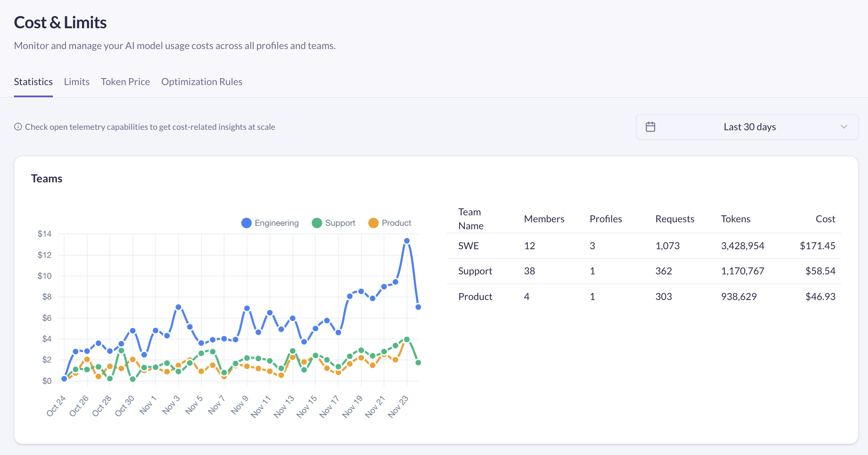
Task: Click the Engineering peak point on Nov 23
Action: click(x=407, y=241)
